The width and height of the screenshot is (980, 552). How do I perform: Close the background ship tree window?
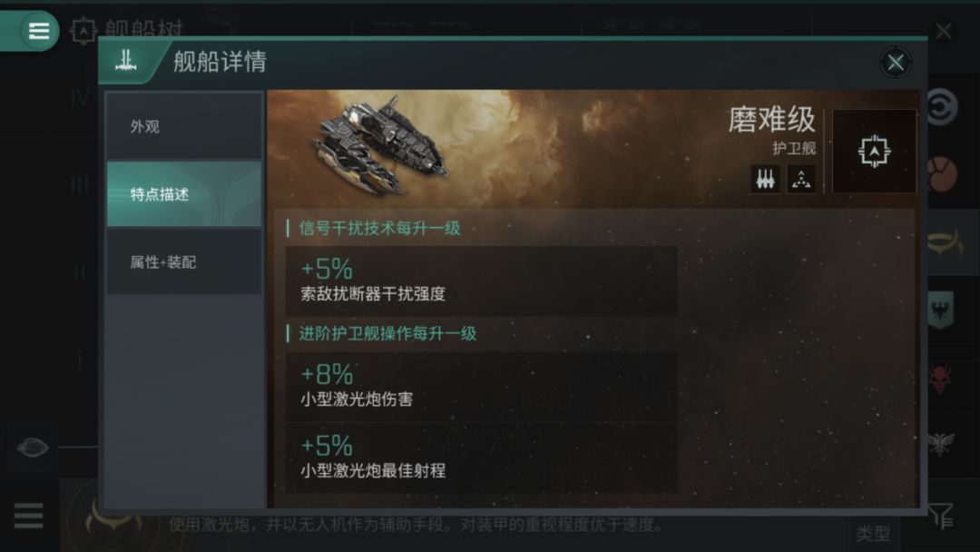click(x=944, y=31)
